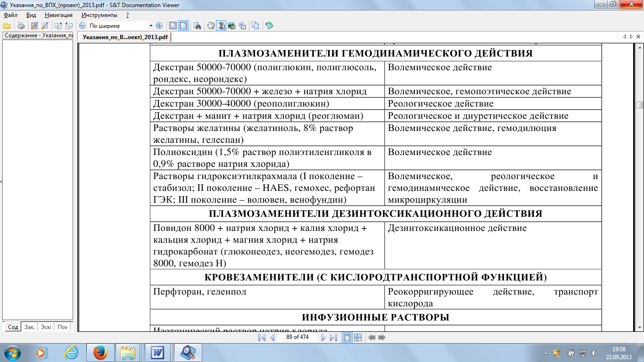Collapse the sidebar with left-edge arrow
This screenshot has width=644, height=362.
point(1,181)
